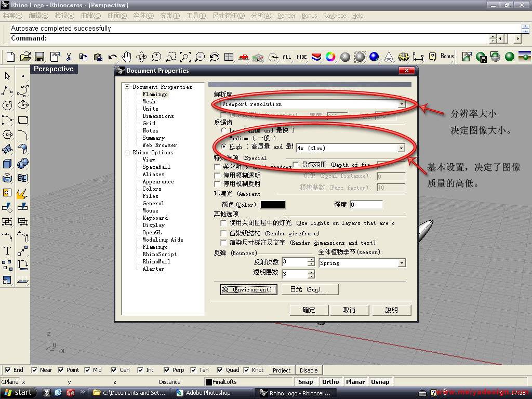
Task: Enable Render dimensions and text checkbox
Action: tap(223, 243)
